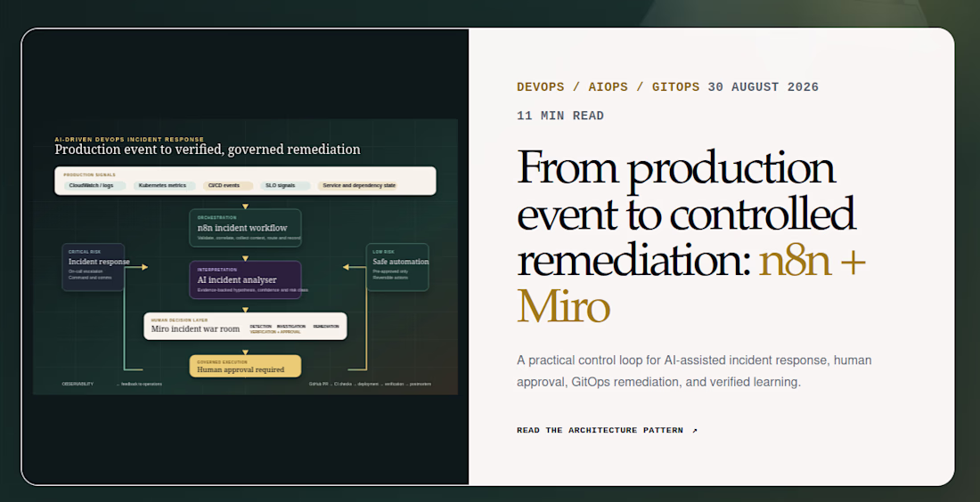Click the 'n8n incident workflow' orchestration box

[245, 228]
